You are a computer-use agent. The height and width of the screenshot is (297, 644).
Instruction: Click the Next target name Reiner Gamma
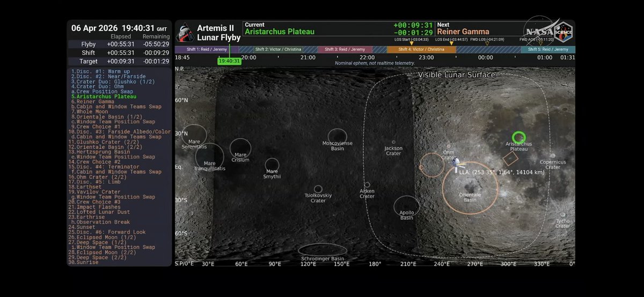click(x=463, y=32)
